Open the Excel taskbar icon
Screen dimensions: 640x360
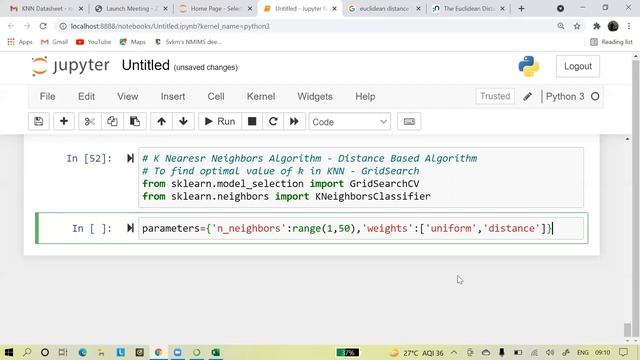216,352
